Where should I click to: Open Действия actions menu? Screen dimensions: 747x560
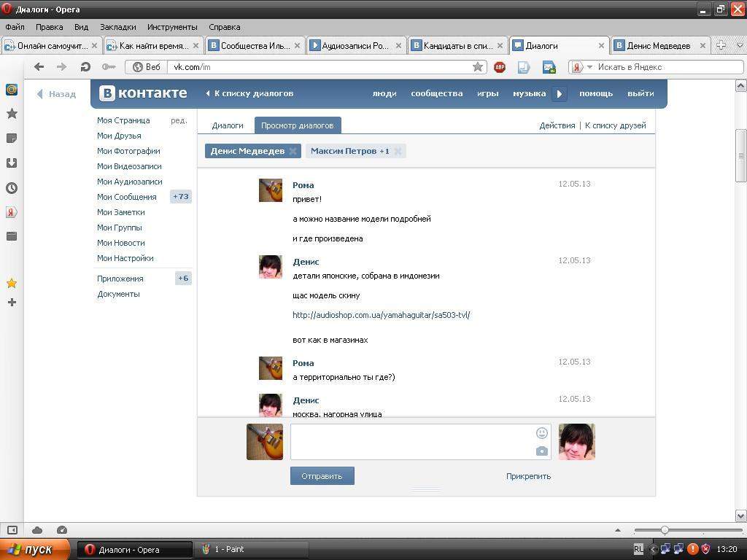coord(557,125)
